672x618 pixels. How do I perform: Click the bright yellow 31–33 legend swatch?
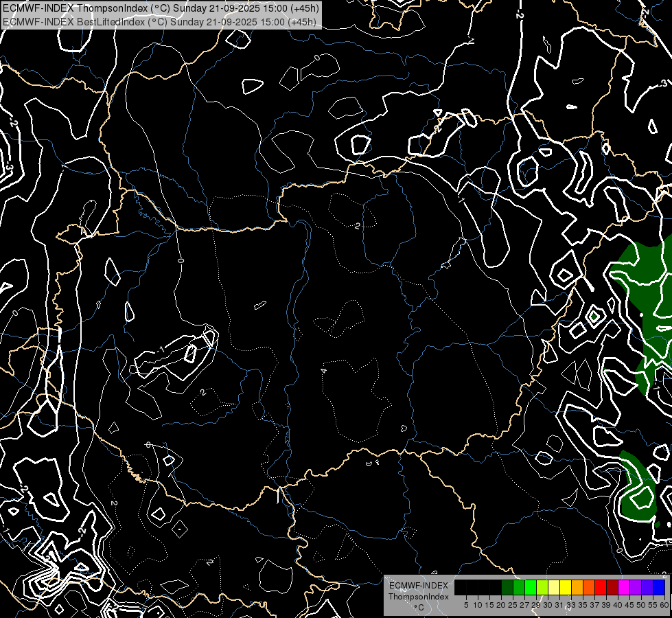566,587
